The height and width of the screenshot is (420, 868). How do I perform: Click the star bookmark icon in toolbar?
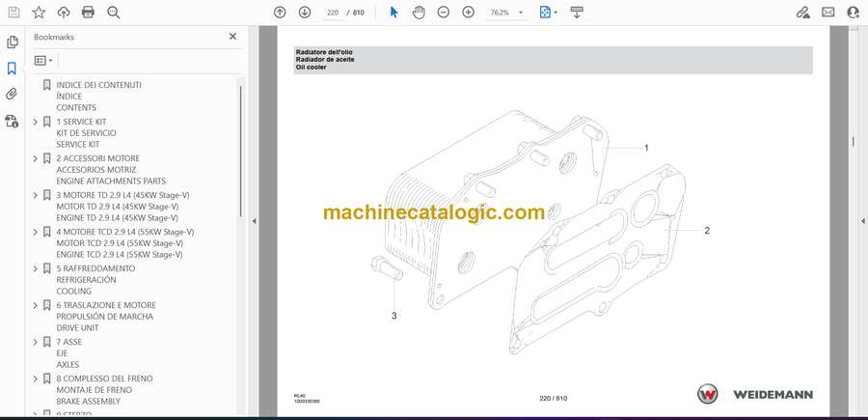point(39,13)
